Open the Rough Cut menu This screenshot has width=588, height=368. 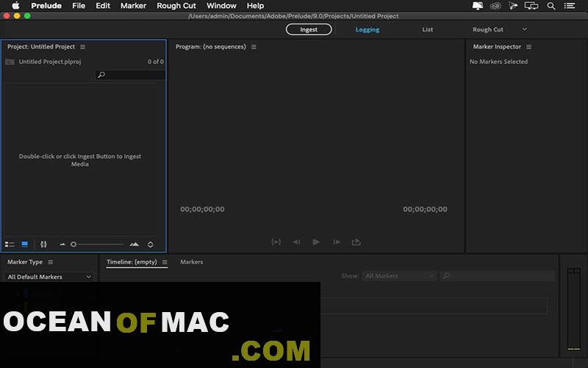176,6
